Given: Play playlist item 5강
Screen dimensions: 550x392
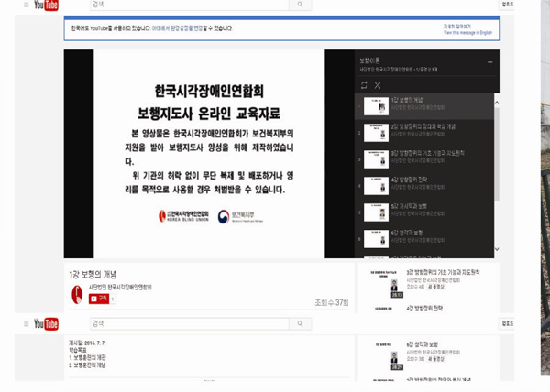Looking at the screenshot, I should pyautogui.click(x=424, y=212).
